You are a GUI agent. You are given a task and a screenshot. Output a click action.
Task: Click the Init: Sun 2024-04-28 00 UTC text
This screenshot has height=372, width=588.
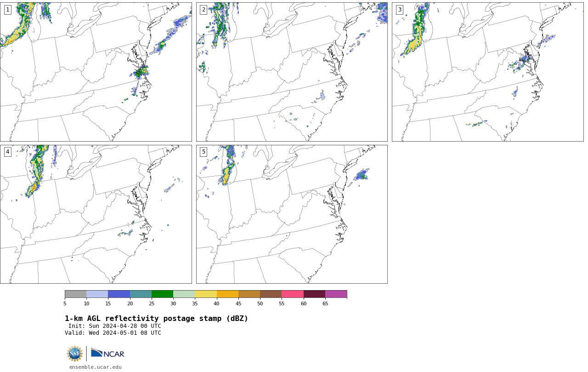[x=115, y=326]
